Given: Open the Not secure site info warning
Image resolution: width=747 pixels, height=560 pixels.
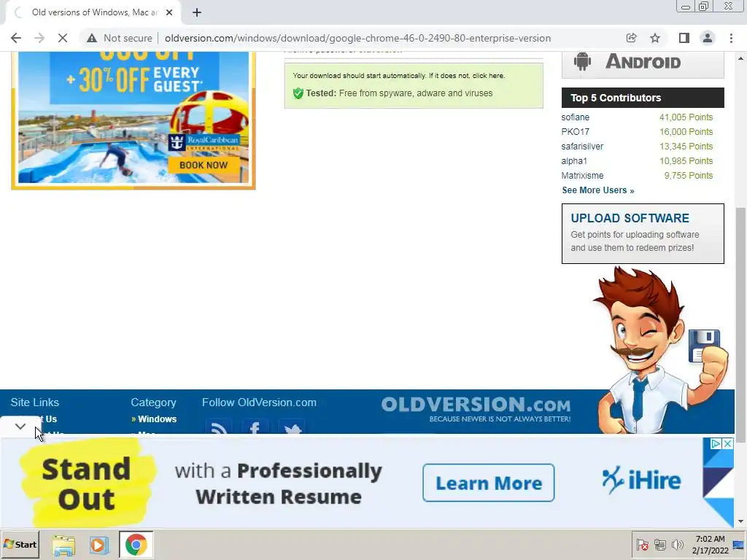Looking at the screenshot, I should coord(120,38).
